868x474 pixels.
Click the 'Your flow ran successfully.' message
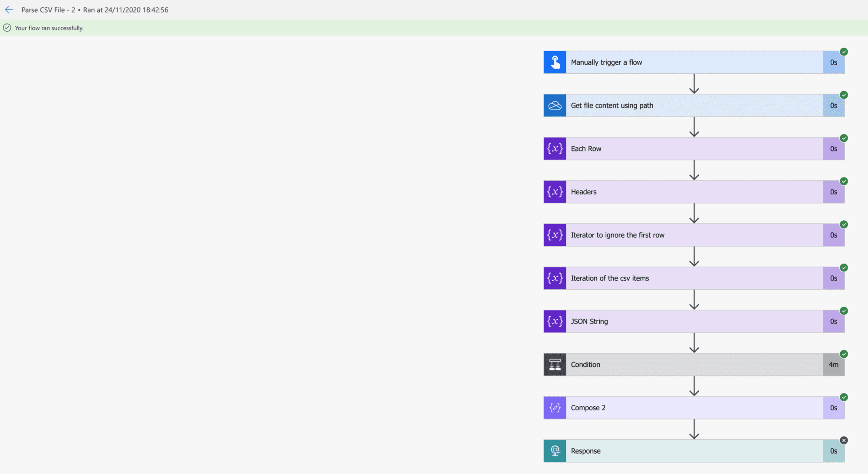tap(49, 28)
